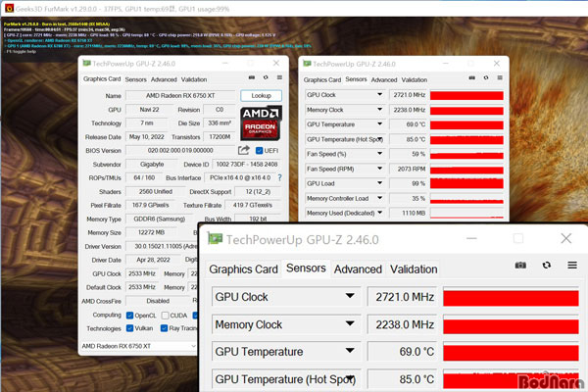
Task: Click the GPU-Z app icon in the small Sensors window title
Action: coord(307,64)
